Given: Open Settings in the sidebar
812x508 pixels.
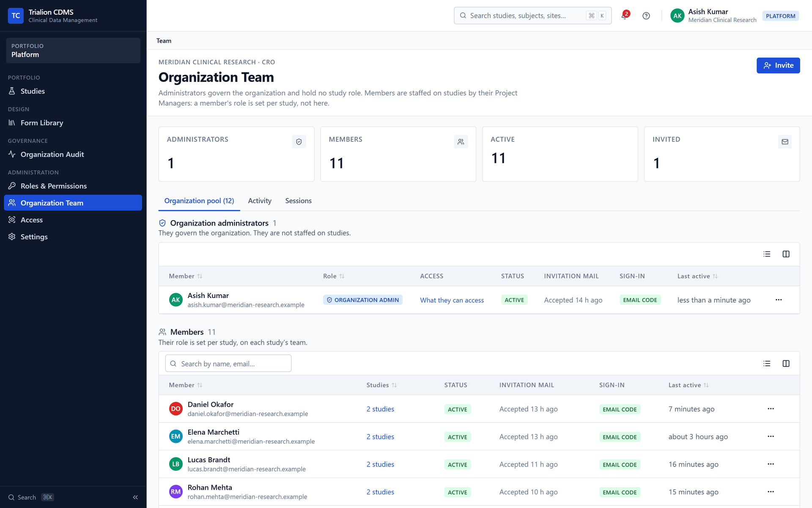Looking at the screenshot, I should pyautogui.click(x=73, y=237).
